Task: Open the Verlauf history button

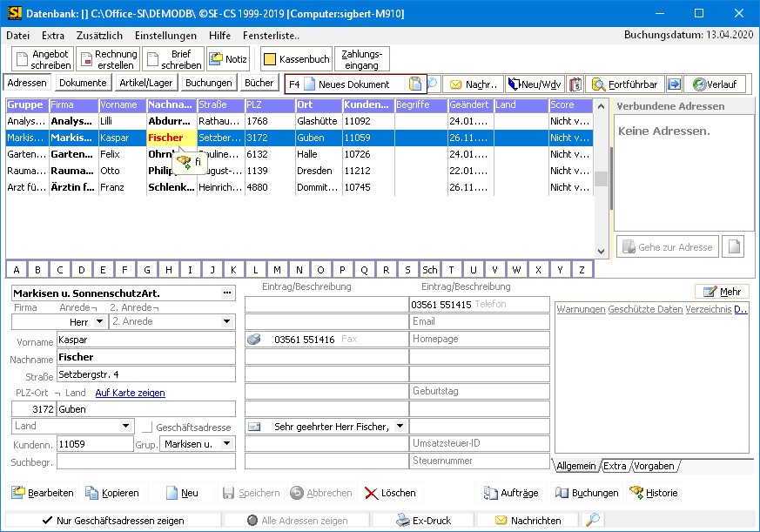Action: point(715,84)
